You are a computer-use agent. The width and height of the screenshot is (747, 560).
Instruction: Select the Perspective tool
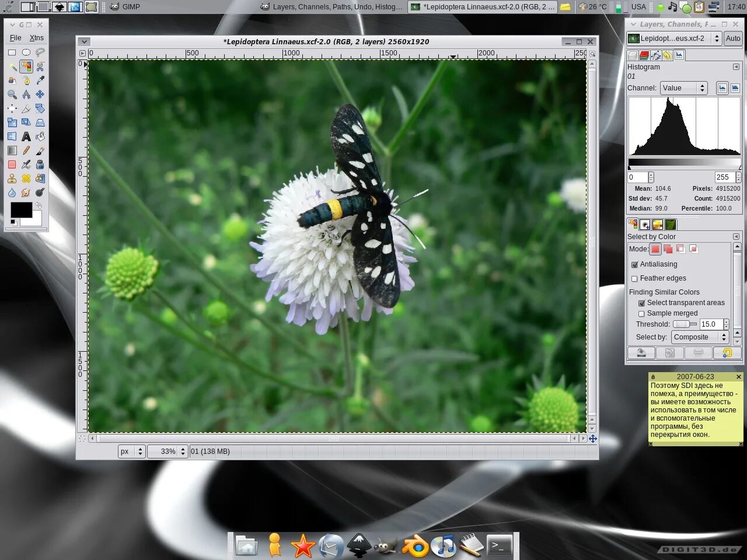coord(40,123)
